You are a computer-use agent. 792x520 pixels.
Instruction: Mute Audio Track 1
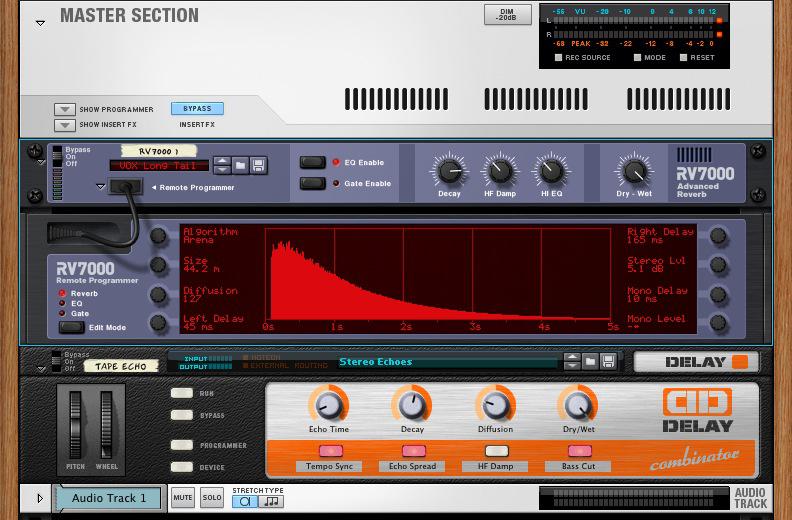182,498
